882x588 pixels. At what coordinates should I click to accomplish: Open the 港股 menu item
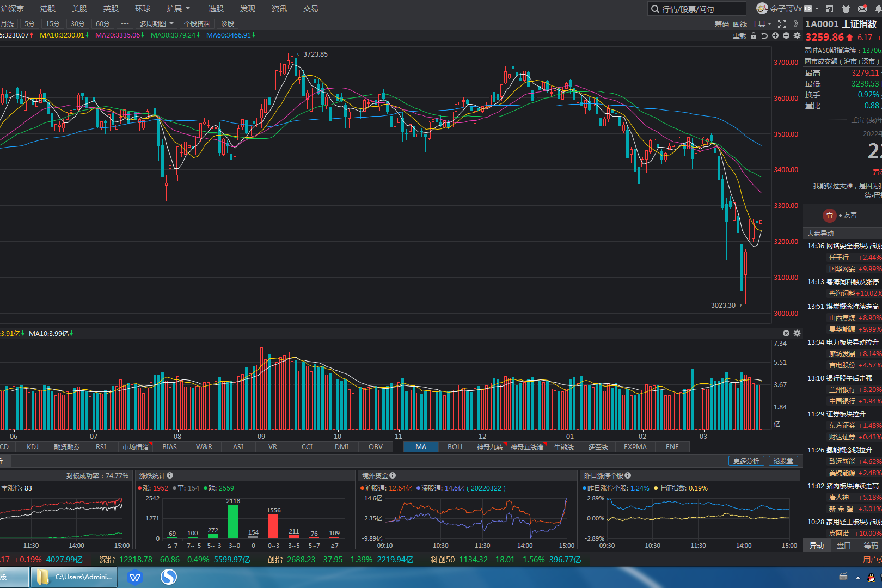coord(48,9)
